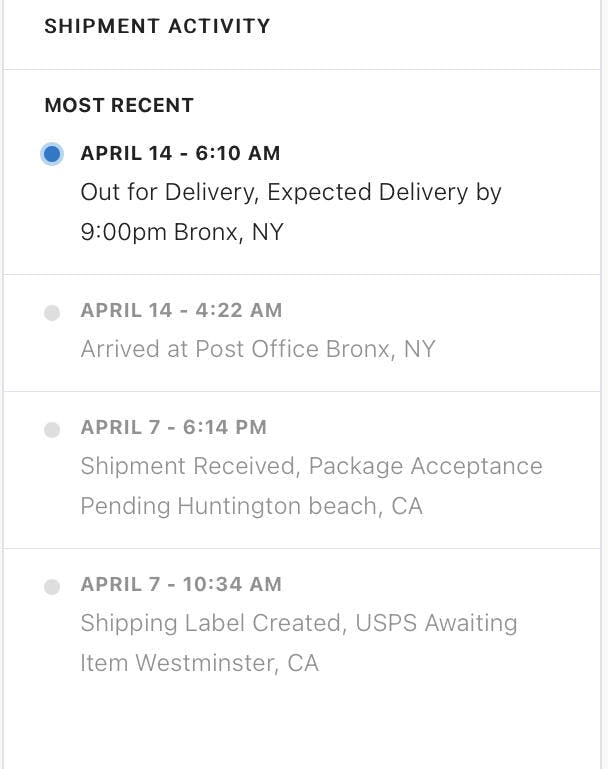Click "Shipment Received, Package Acceptance" text
The height and width of the screenshot is (769, 608).
311,466
